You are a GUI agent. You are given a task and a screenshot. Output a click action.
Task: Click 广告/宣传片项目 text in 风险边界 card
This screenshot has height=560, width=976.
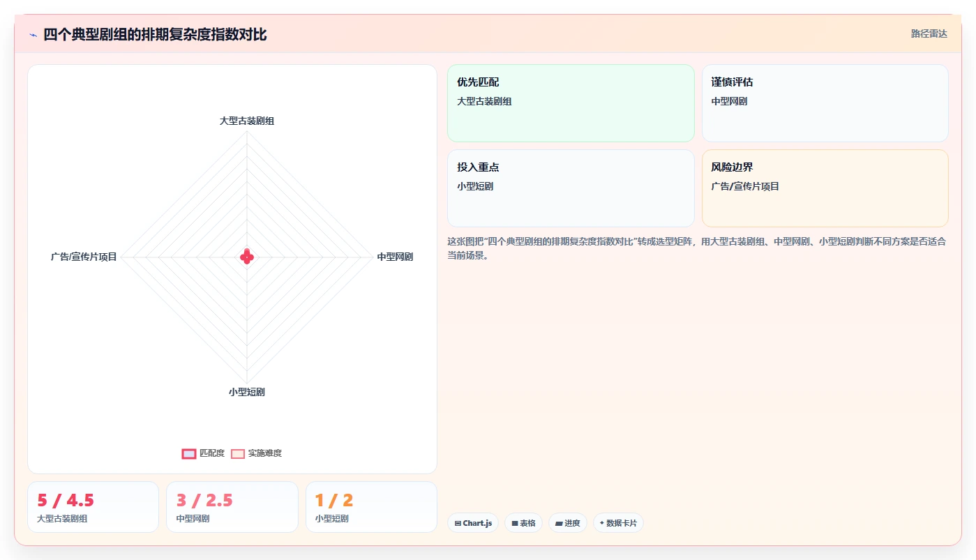coord(745,186)
